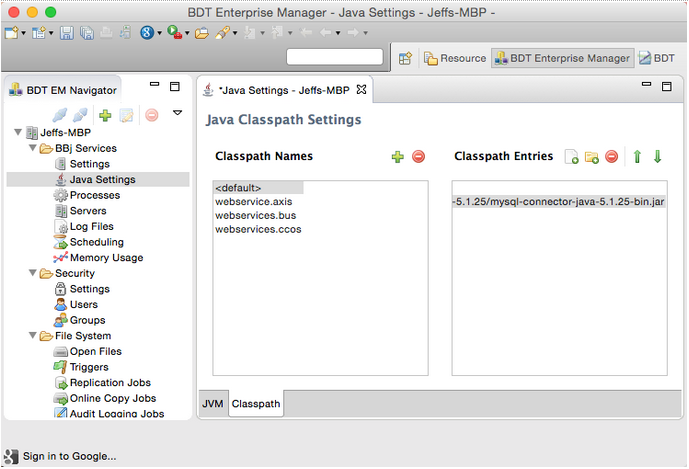Switch to the BDT perspective

click(657, 58)
